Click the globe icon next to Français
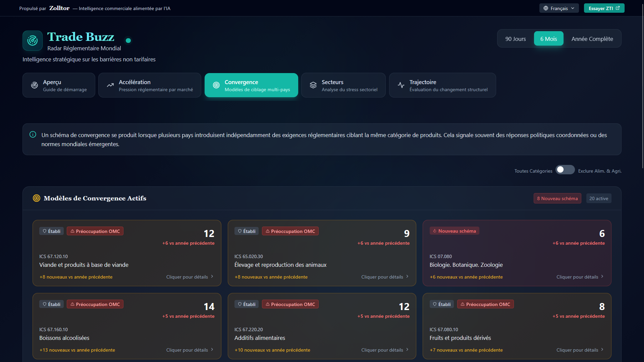 (546, 8)
